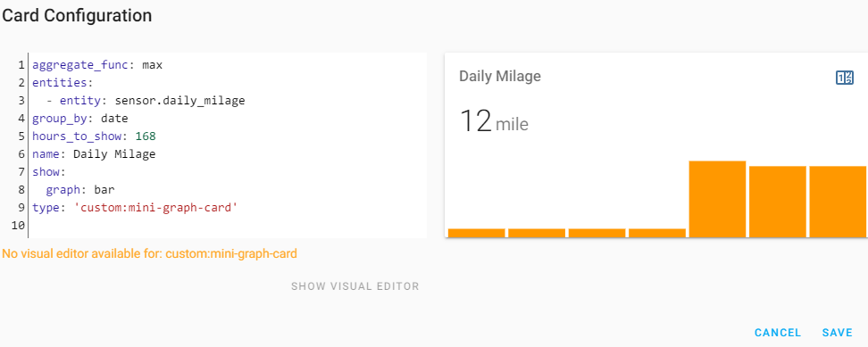
Task: Click line number 10 in gutter
Action: pos(18,226)
